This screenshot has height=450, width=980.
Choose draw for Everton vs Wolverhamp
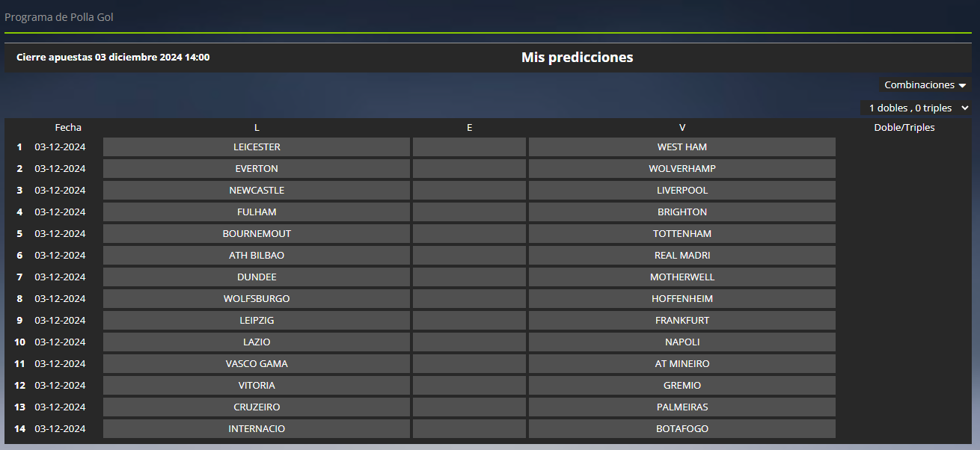pyautogui.click(x=469, y=169)
